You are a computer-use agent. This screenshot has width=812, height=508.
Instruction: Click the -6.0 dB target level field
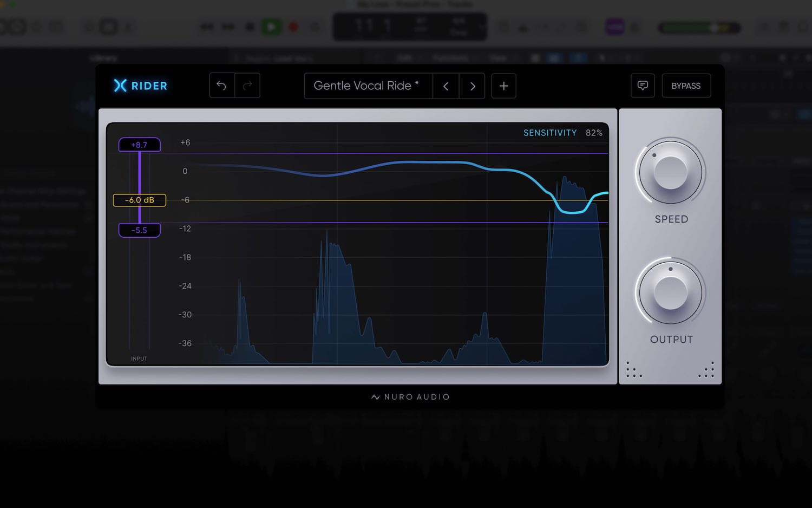140,200
